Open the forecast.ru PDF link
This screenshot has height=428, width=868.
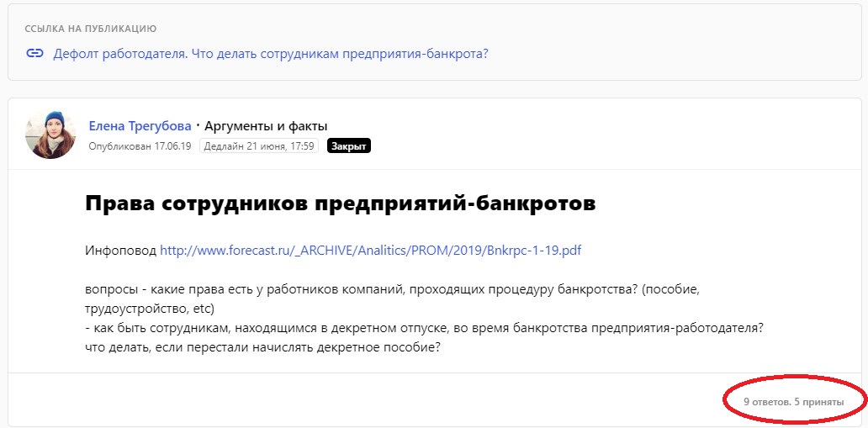point(371,251)
